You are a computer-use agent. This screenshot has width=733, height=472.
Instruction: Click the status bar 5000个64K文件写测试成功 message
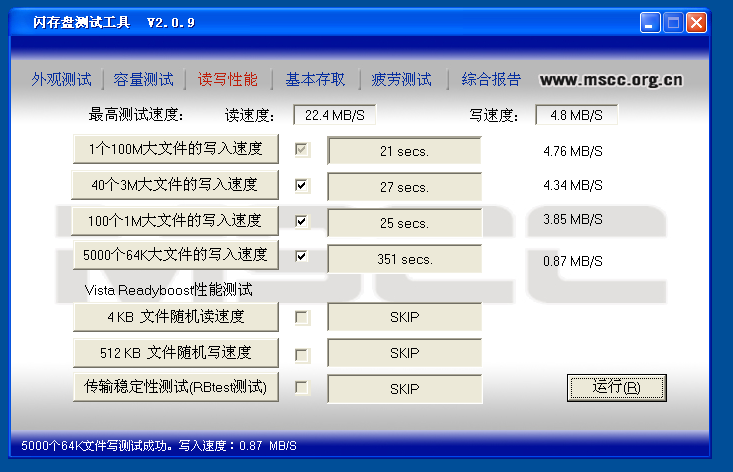click(159, 446)
